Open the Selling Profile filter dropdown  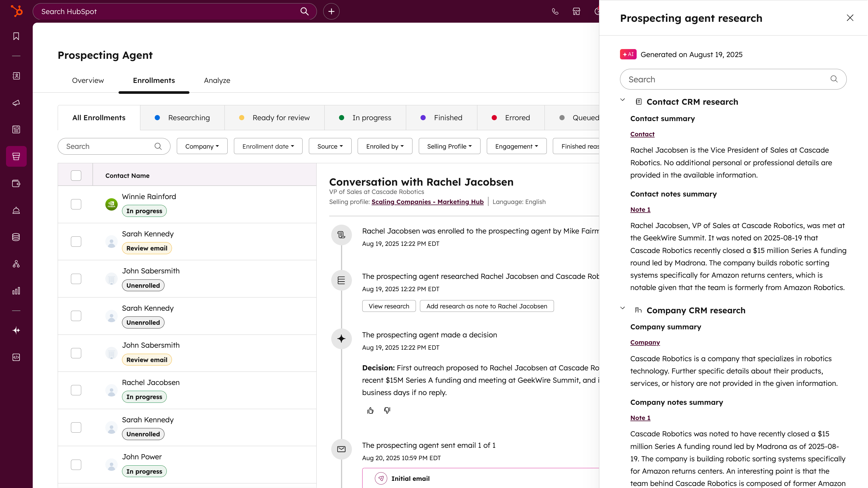pos(449,146)
